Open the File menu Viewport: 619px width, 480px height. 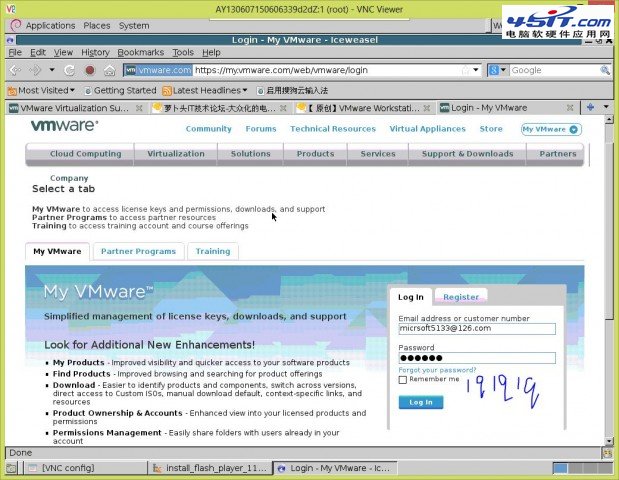pyautogui.click(x=15, y=52)
